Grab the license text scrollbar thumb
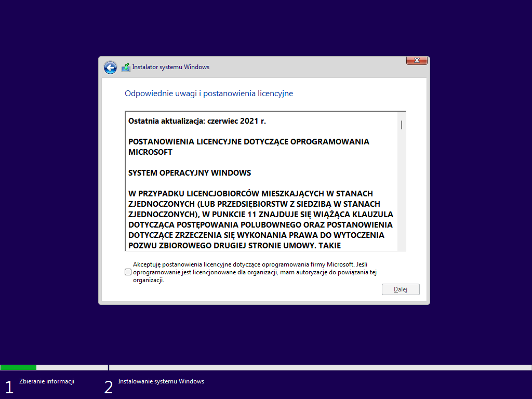 (402, 125)
